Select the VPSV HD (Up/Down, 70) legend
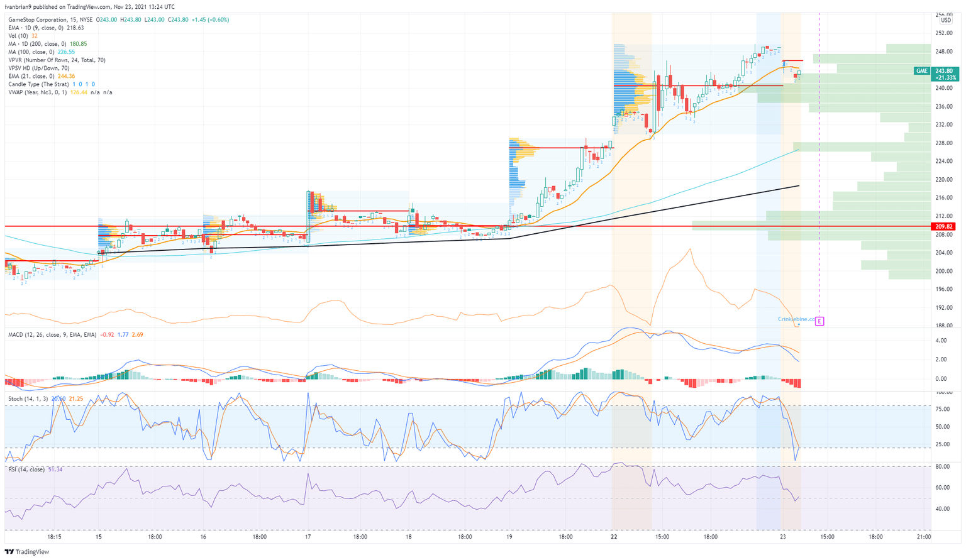966x560 pixels. tap(39, 69)
